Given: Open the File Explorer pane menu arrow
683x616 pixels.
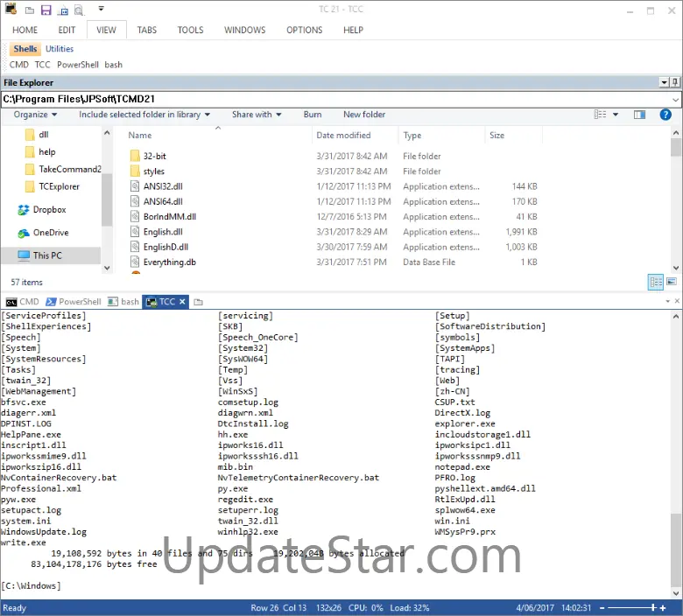Looking at the screenshot, I should tap(665, 82).
